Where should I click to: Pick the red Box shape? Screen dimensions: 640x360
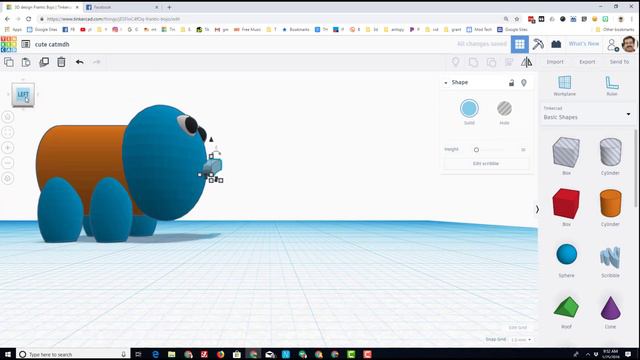566,204
